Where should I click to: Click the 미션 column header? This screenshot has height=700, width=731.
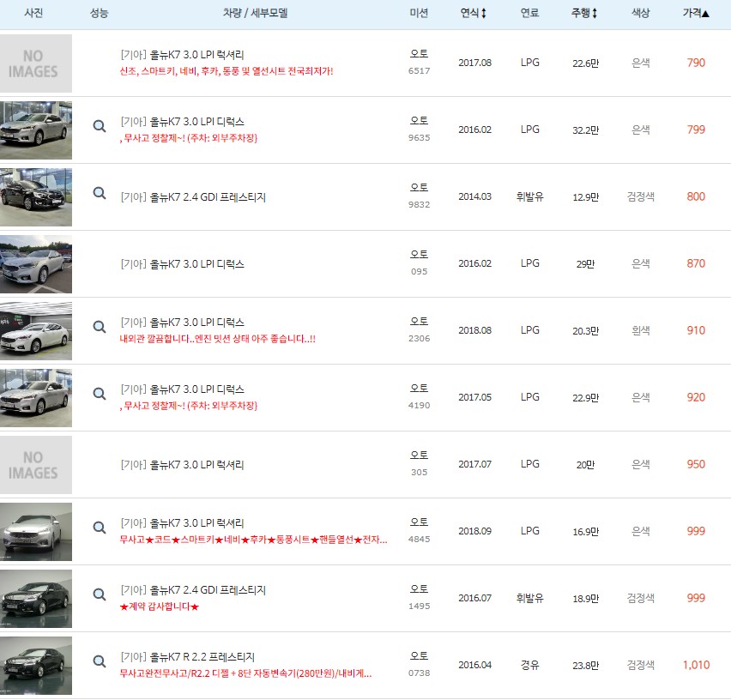tap(419, 13)
